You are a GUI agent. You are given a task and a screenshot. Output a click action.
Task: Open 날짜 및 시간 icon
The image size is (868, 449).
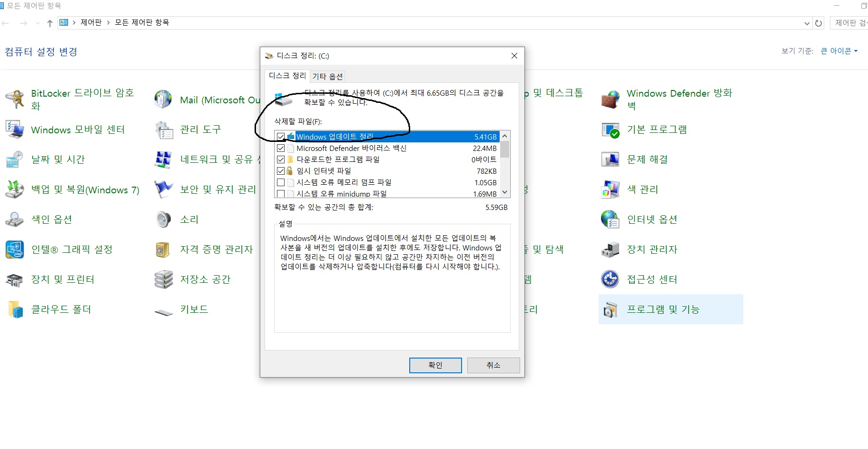coord(15,160)
